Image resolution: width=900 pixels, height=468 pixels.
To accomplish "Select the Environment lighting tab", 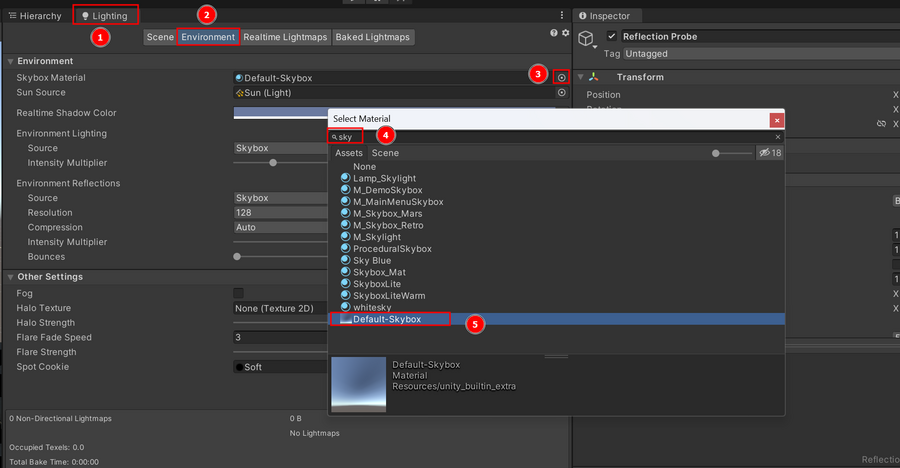I will click(x=208, y=37).
